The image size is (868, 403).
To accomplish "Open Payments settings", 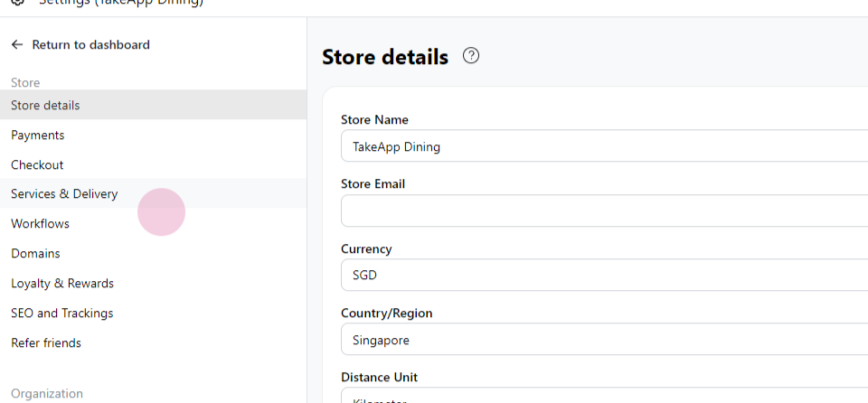I will (154, 135).
